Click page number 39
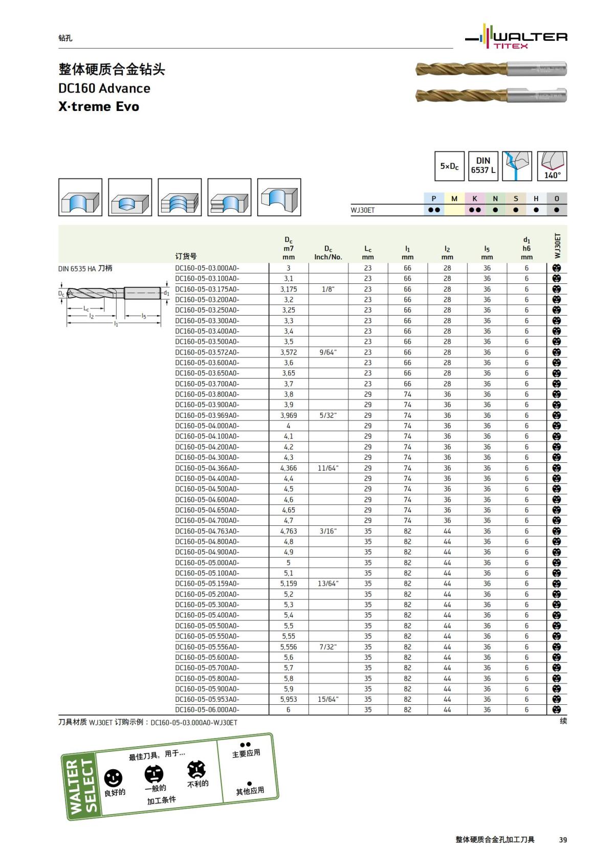 click(x=563, y=839)
